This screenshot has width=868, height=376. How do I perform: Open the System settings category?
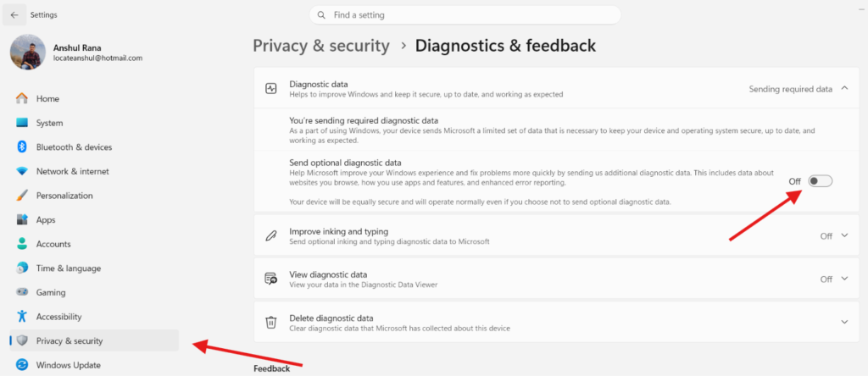tap(94, 123)
